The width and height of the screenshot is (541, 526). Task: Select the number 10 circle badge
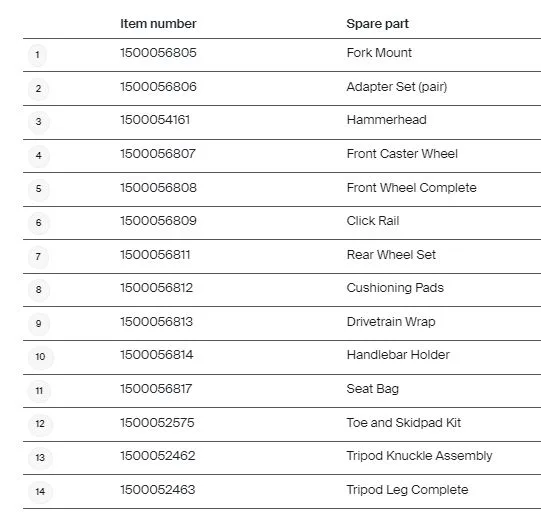[40, 357]
